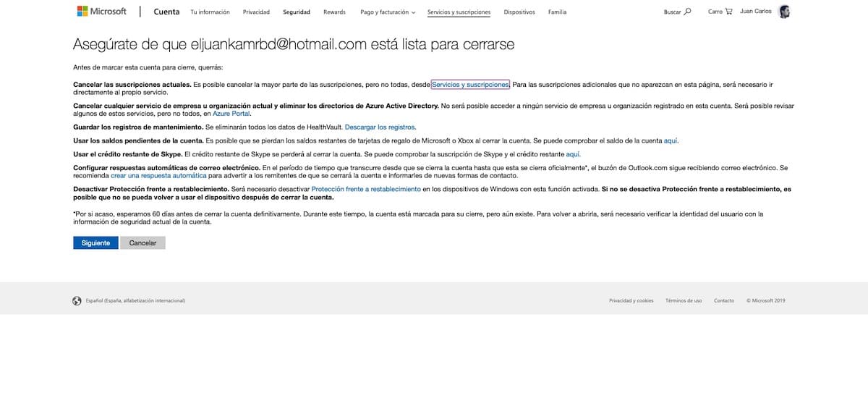
Task: Open the Rewards tab
Action: point(334,12)
